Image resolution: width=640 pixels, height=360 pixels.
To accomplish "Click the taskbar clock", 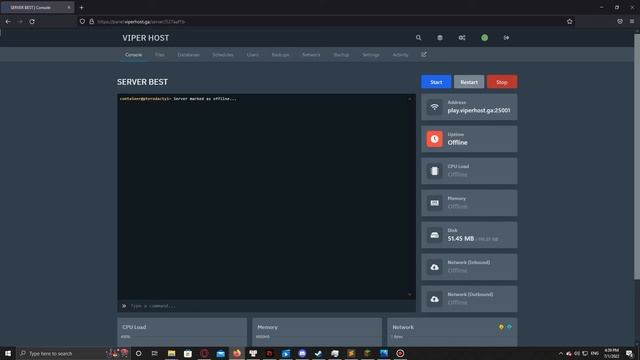I will pos(611,353).
